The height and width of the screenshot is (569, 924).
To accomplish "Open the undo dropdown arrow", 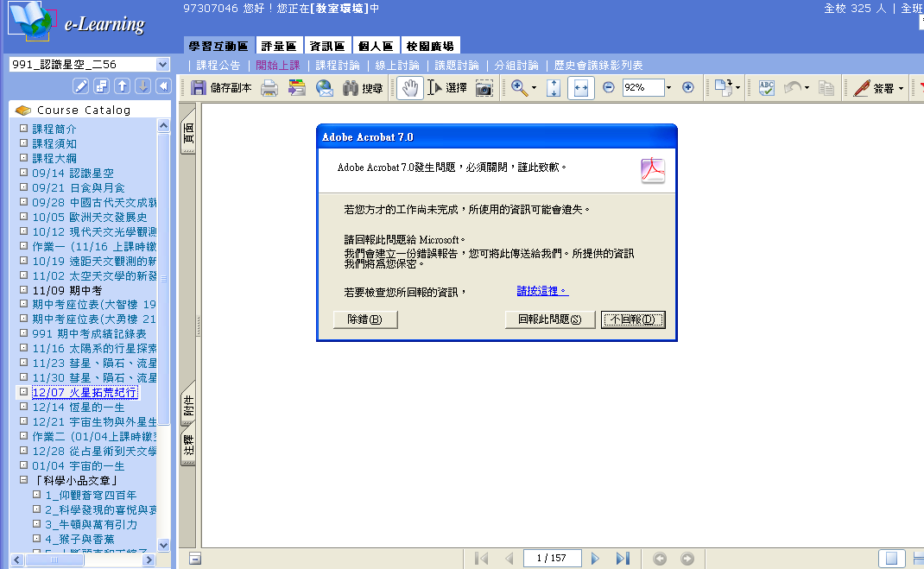I will (807, 88).
